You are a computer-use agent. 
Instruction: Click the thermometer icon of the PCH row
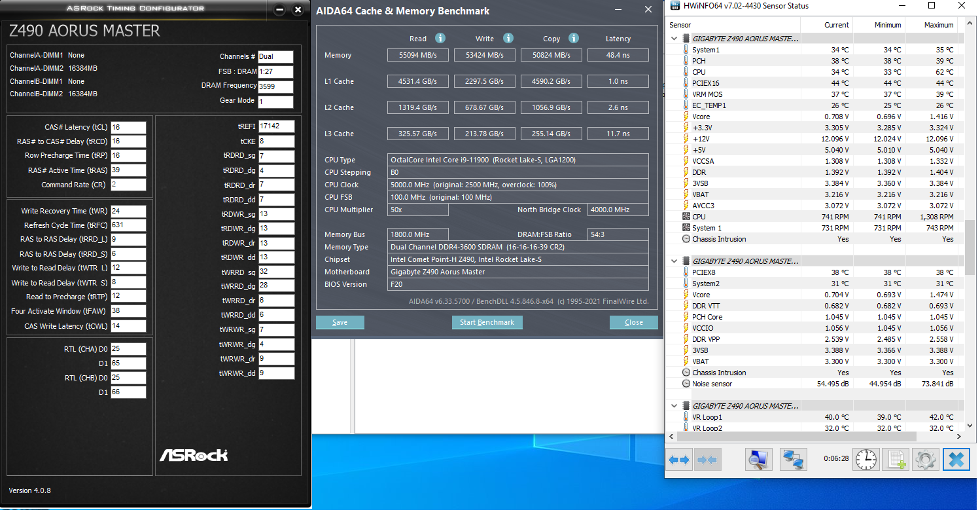point(686,61)
